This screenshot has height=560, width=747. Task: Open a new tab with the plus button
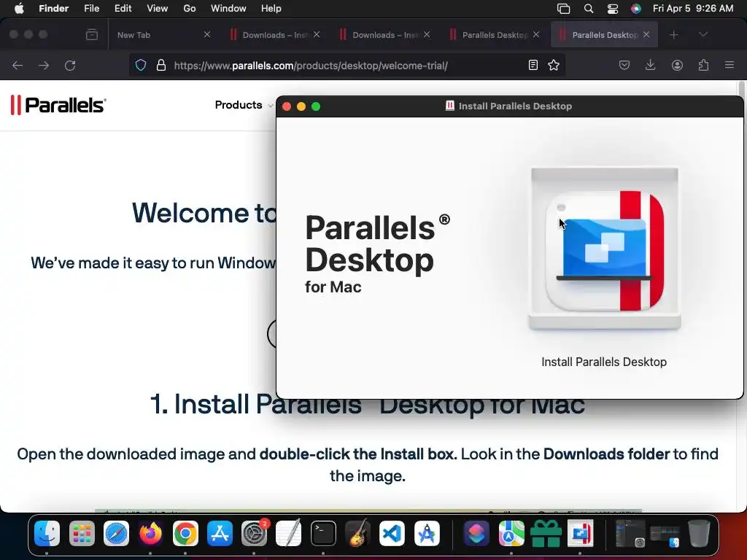click(x=673, y=35)
